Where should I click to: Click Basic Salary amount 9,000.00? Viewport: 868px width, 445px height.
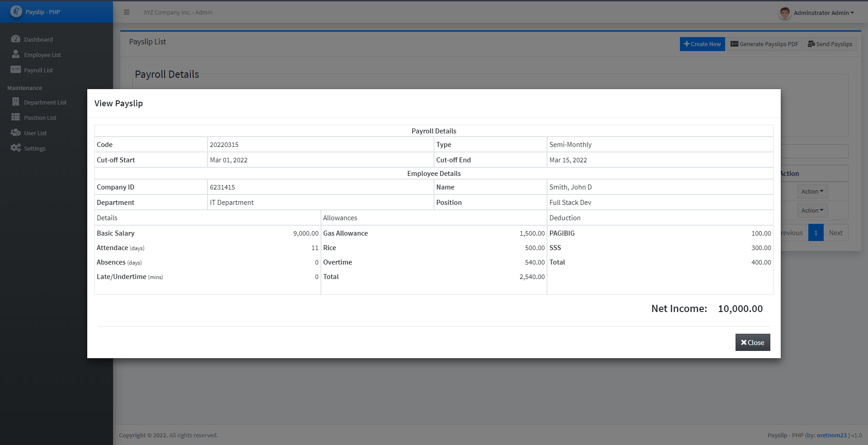306,233
